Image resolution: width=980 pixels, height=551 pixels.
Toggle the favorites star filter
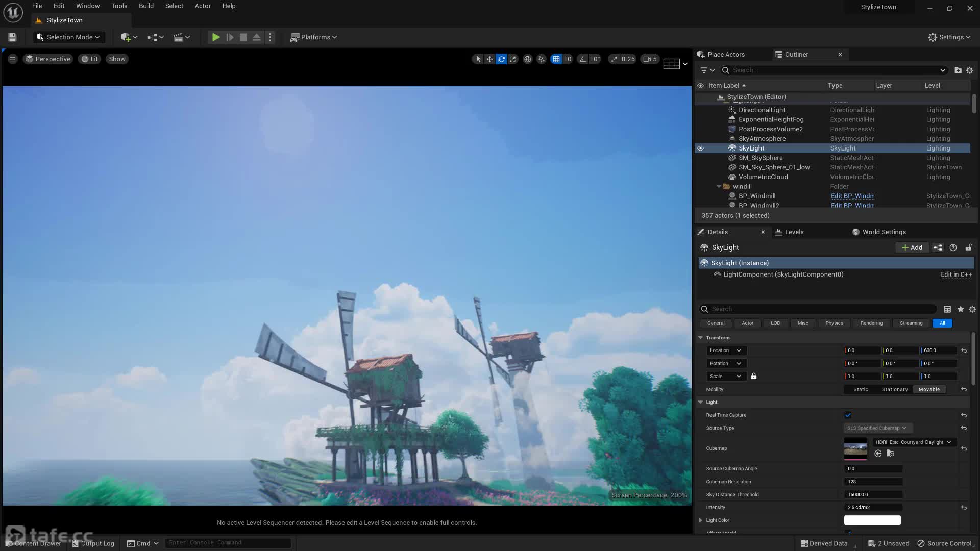pyautogui.click(x=960, y=309)
